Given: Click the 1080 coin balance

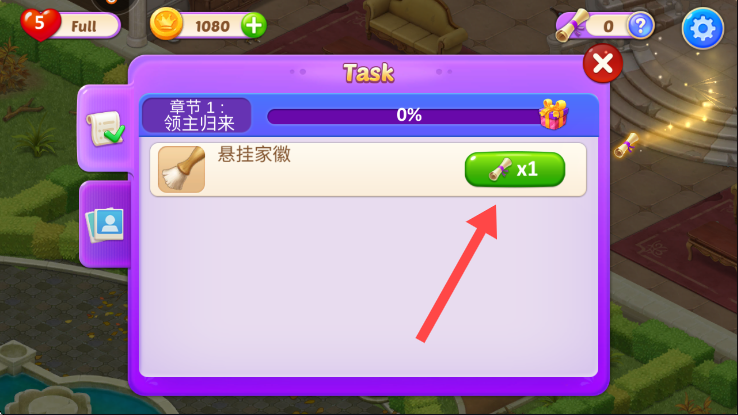Looking at the screenshot, I should (212, 26).
